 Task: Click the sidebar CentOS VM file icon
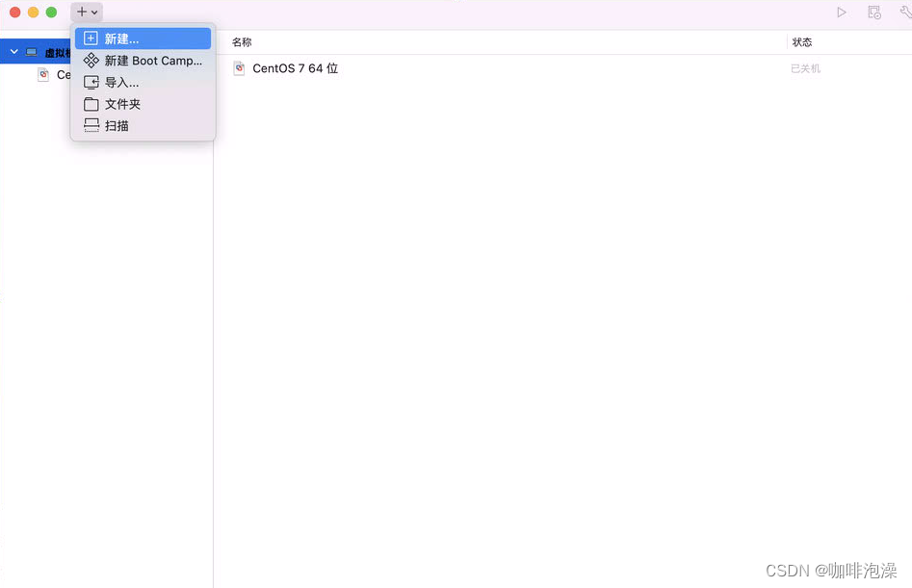(43, 74)
